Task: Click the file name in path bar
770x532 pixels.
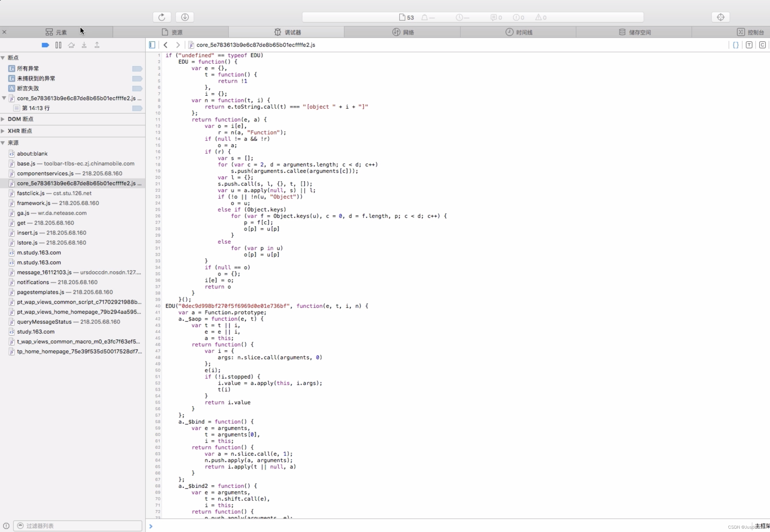Action: [x=256, y=45]
